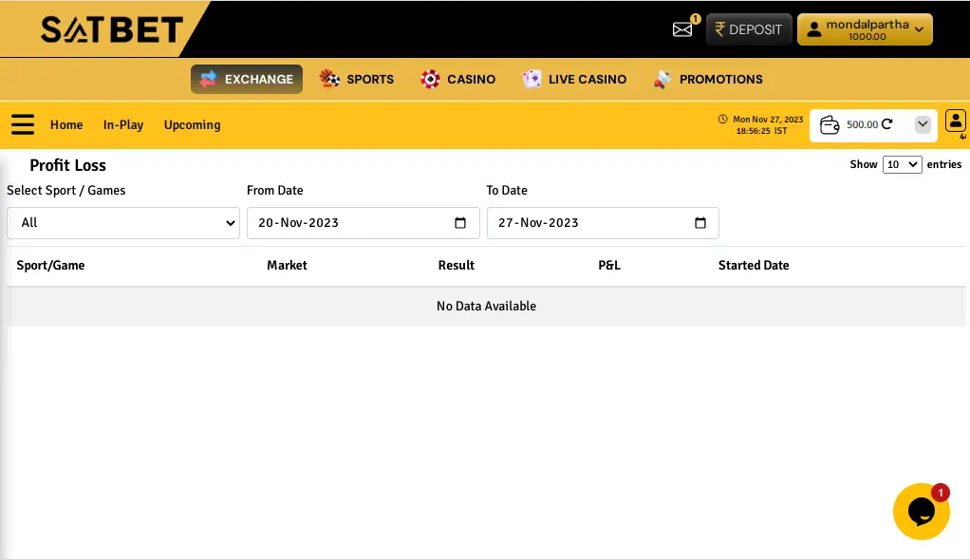Sort by the P&L column header
970x560 pixels.
(609, 265)
